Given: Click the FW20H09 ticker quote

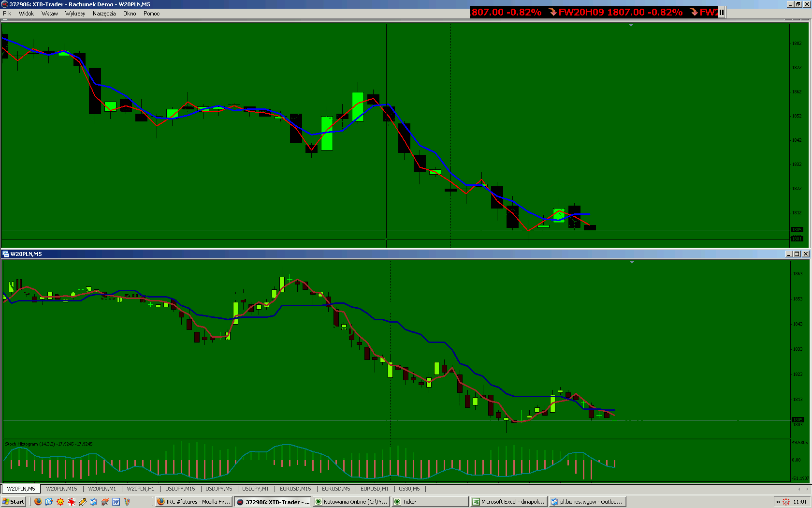Looking at the screenshot, I should point(621,12).
